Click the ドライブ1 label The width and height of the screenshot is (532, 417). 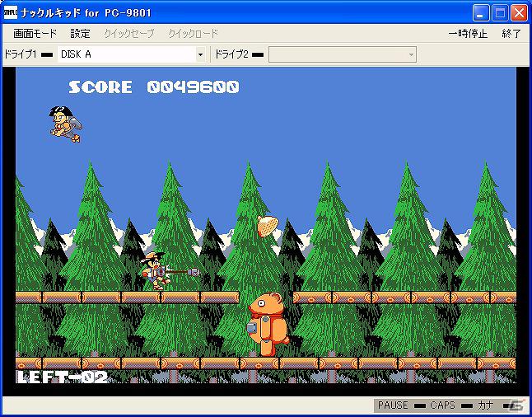pyautogui.click(x=20, y=54)
